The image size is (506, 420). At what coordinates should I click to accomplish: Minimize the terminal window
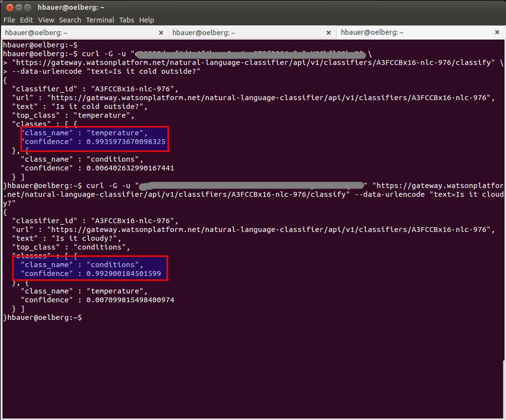tap(19, 7)
